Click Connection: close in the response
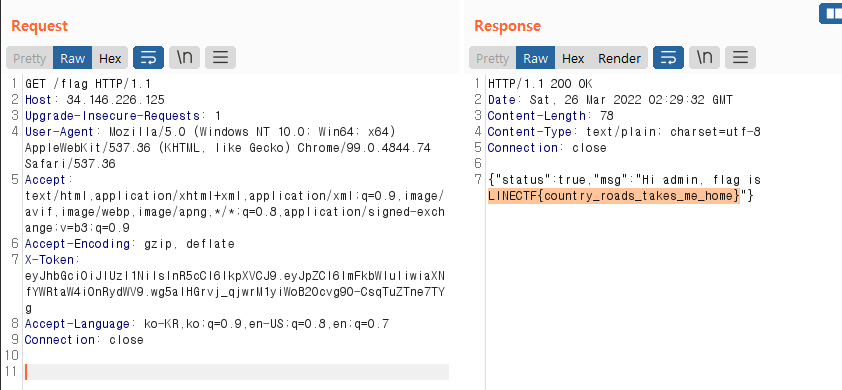The height and width of the screenshot is (390, 842). [547, 148]
